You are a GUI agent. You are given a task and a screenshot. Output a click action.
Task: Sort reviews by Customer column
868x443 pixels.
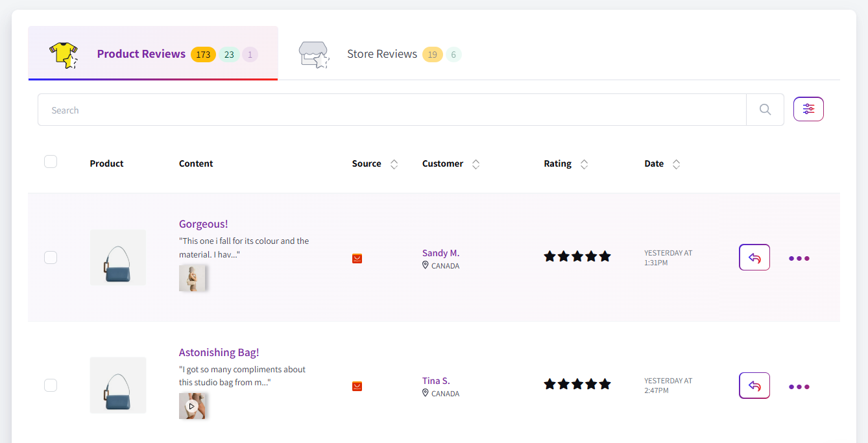point(476,164)
